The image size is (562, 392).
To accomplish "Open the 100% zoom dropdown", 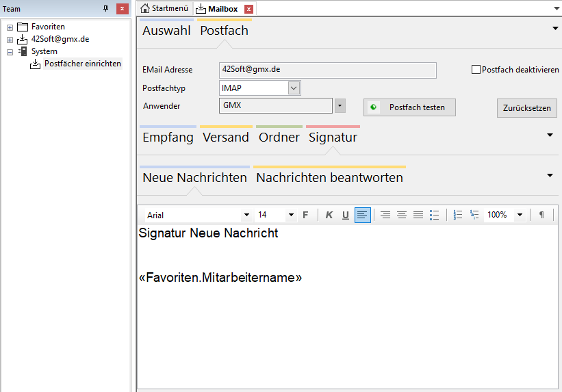I will pos(520,215).
